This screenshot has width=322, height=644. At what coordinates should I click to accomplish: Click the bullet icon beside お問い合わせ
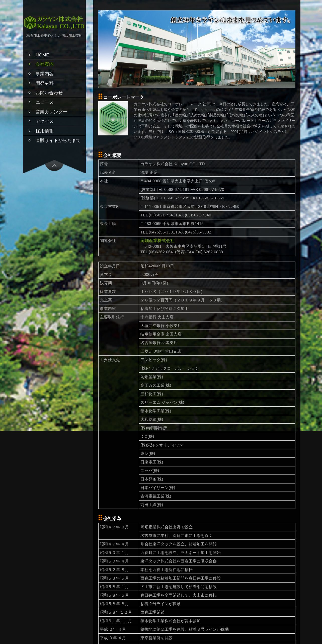(29, 93)
